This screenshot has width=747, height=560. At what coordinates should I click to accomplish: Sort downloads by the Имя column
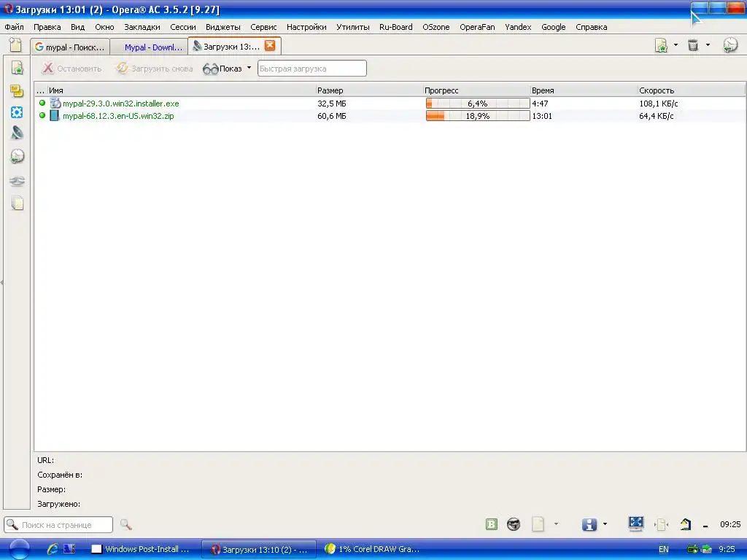pyautogui.click(x=182, y=90)
